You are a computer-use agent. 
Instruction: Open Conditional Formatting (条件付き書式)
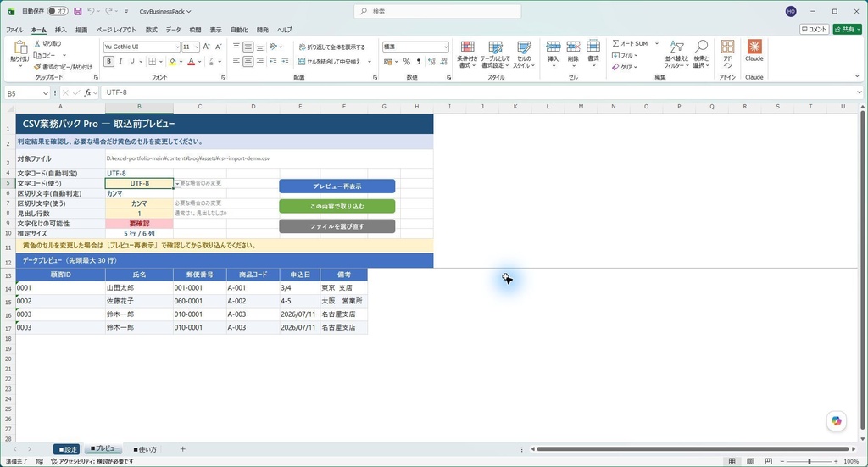467,54
